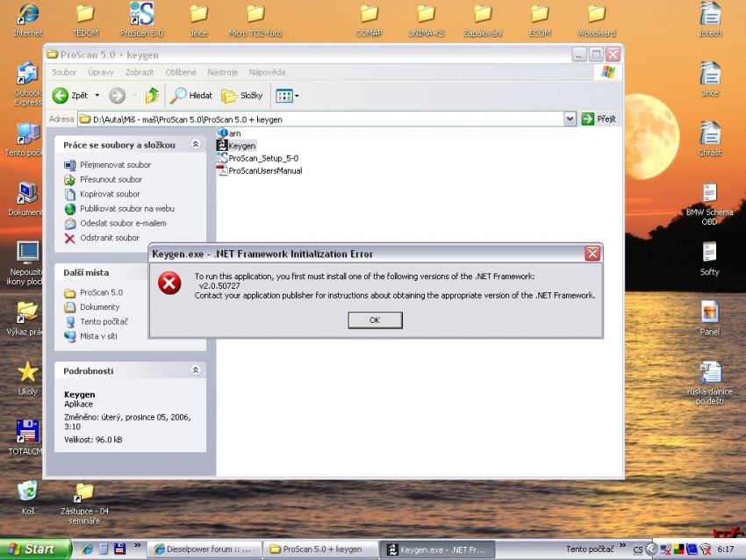The height and width of the screenshot is (560, 746).
Task: Click the address bar path field
Action: coord(320,119)
